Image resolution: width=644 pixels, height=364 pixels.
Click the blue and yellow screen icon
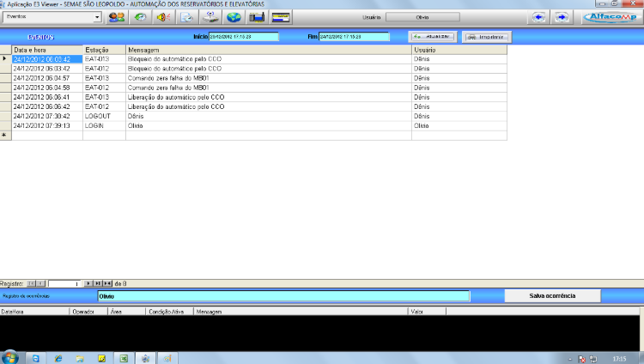pyautogui.click(x=280, y=17)
